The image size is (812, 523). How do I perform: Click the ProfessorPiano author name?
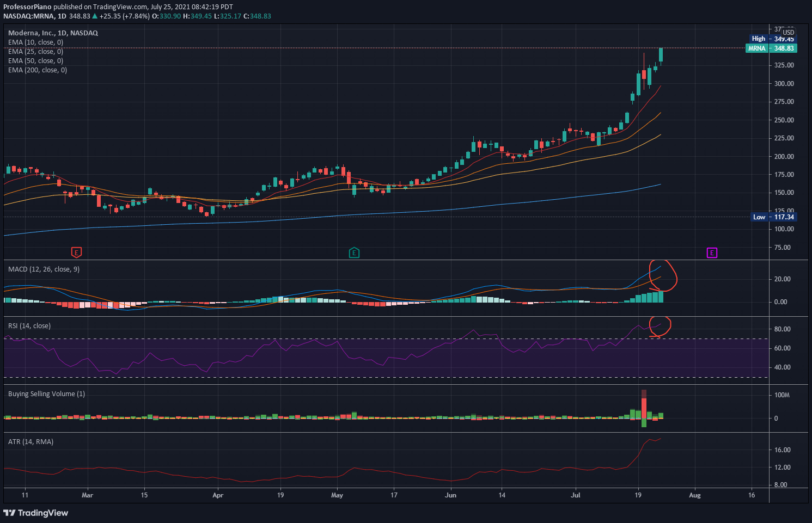27,7
